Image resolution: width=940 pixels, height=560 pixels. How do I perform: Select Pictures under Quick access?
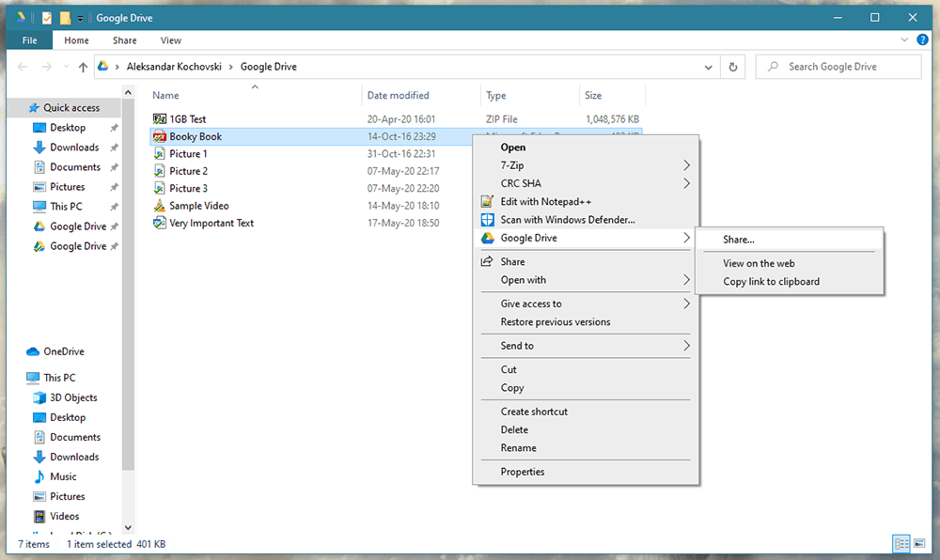67,187
